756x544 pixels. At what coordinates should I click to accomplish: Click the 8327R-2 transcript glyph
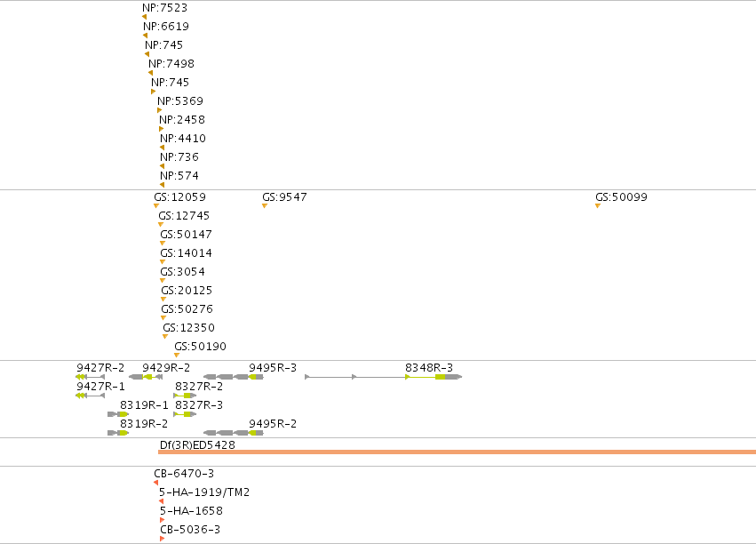pos(185,396)
